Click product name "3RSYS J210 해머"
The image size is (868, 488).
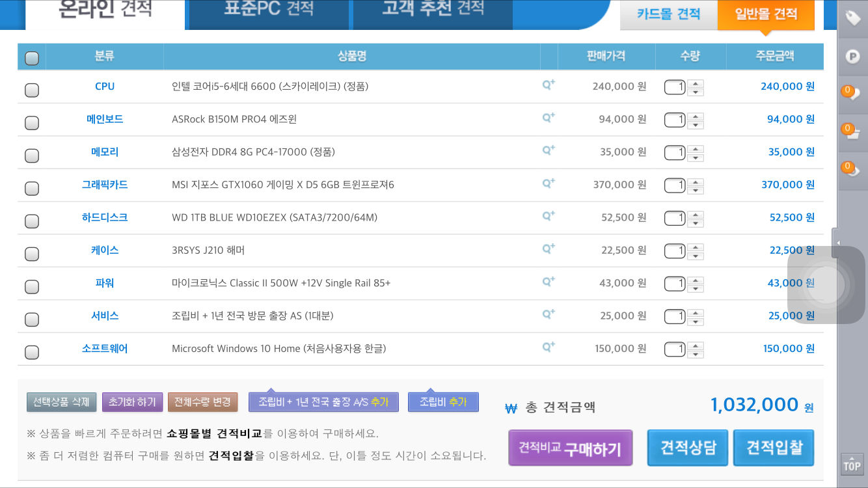point(208,250)
